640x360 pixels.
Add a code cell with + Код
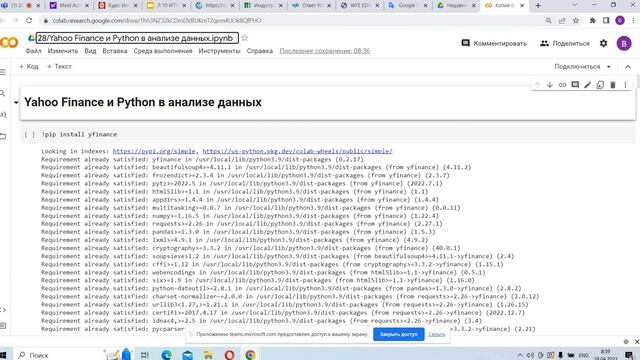pyautogui.click(x=29, y=67)
